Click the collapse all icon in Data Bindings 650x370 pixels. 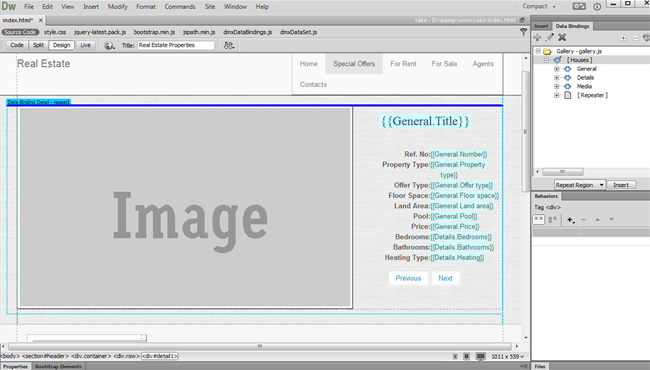coord(635,38)
